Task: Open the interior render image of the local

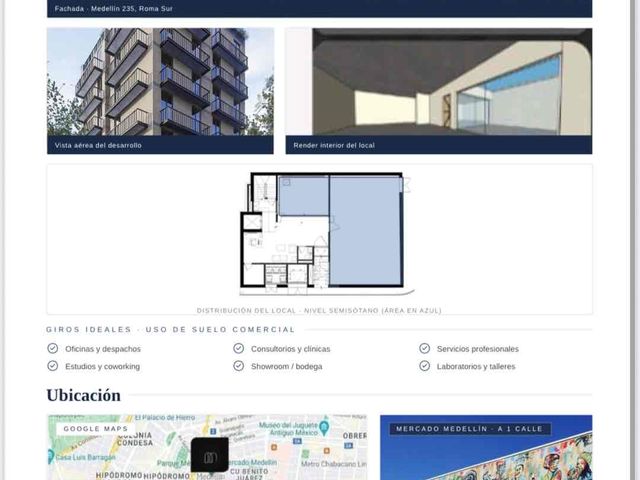Action: click(439, 82)
